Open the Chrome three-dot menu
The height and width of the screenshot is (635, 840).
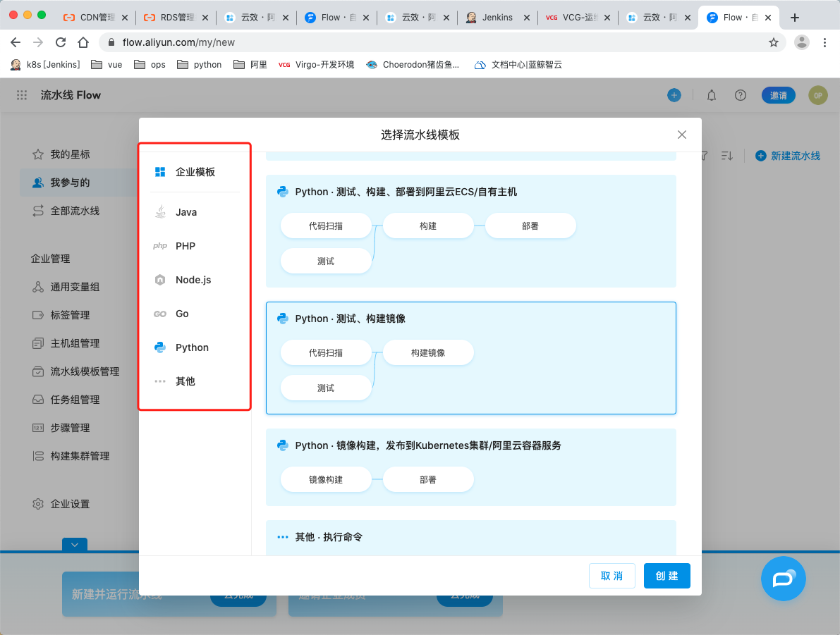click(824, 42)
